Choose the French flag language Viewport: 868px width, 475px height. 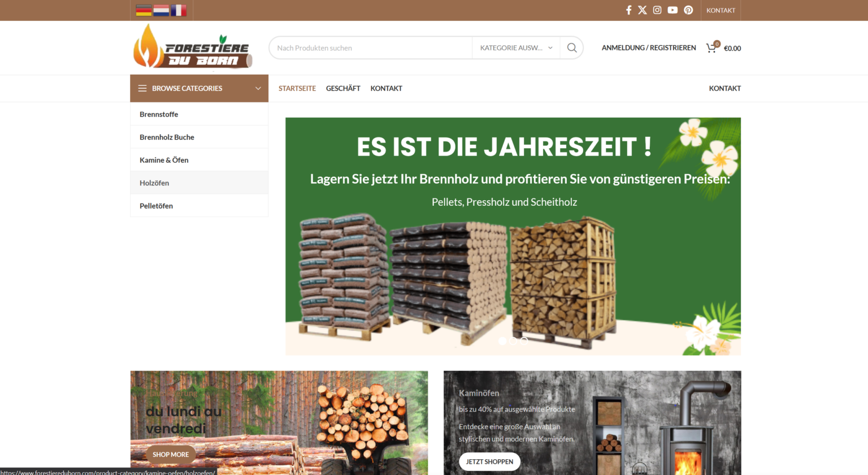click(x=179, y=10)
